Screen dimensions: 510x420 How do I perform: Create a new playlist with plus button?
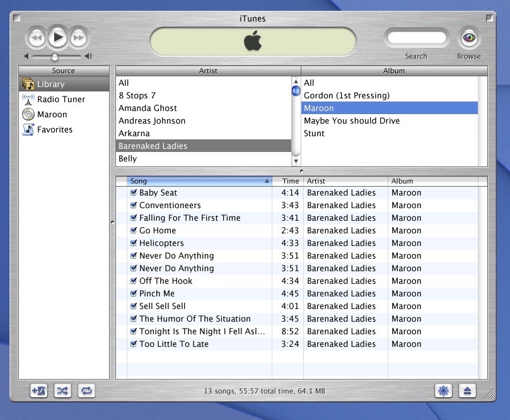[38, 391]
